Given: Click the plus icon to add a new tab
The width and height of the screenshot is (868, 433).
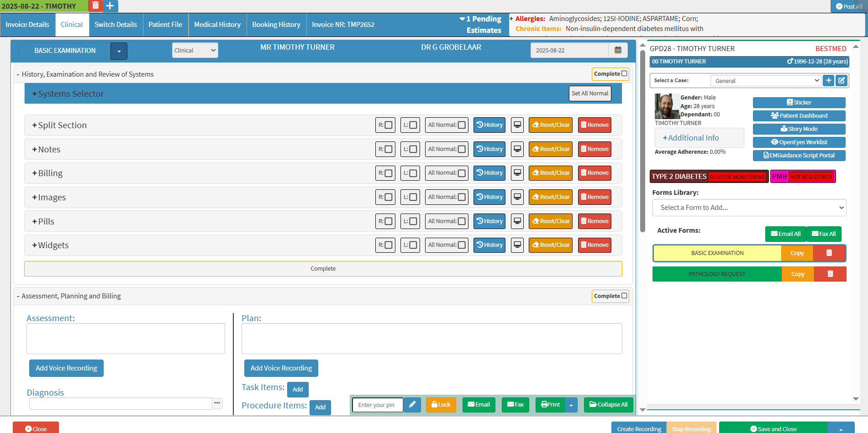Looking at the screenshot, I should 110,5.
